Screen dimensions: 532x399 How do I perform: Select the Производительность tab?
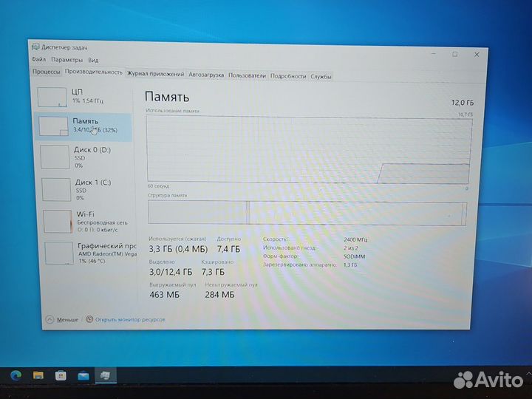93,72
